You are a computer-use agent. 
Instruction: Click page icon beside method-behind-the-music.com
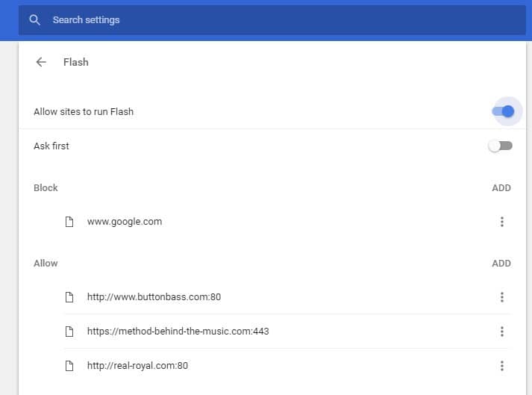point(69,332)
